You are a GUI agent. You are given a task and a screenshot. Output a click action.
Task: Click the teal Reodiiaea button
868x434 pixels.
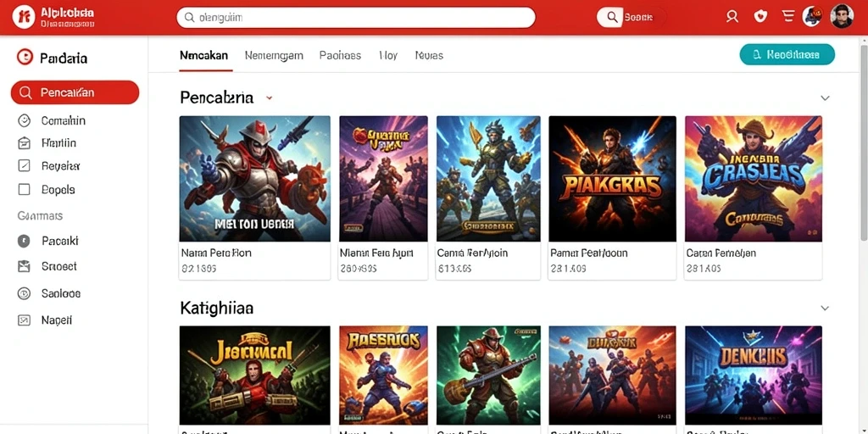point(787,54)
